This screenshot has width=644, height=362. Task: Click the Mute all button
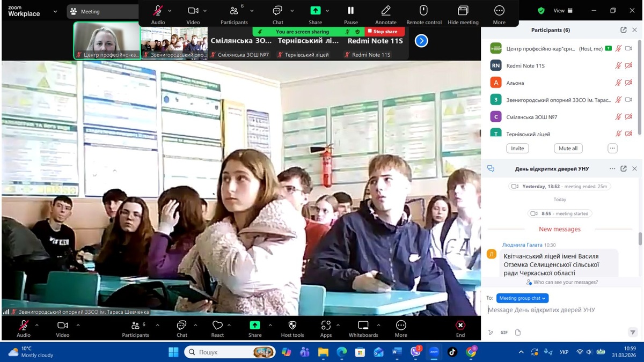click(x=568, y=149)
